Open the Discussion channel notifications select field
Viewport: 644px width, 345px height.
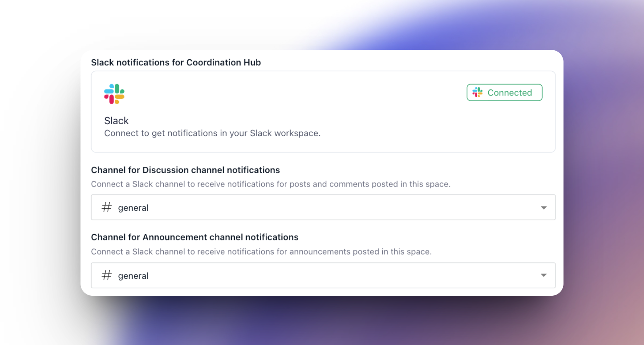pos(323,207)
